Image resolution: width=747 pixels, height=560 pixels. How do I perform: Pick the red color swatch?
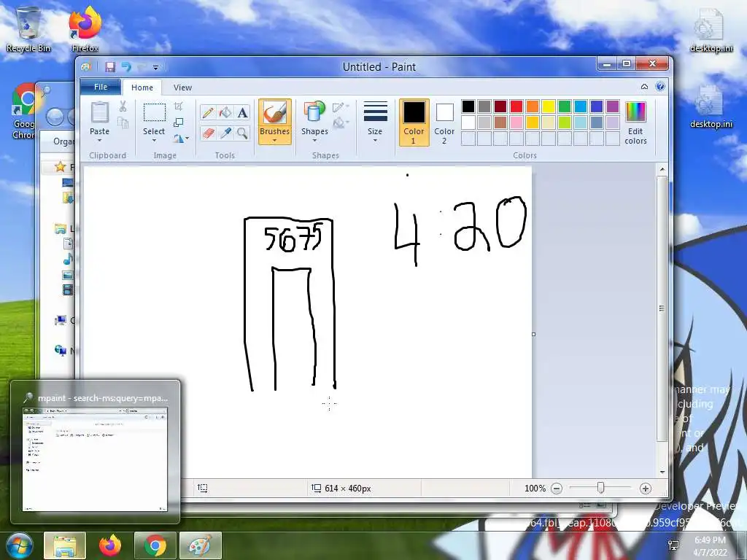pos(516,106)
